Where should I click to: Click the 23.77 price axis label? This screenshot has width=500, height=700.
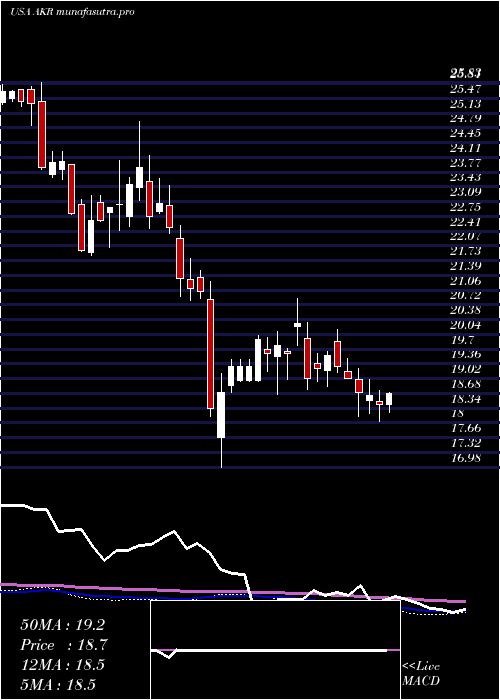pos(465,163)
